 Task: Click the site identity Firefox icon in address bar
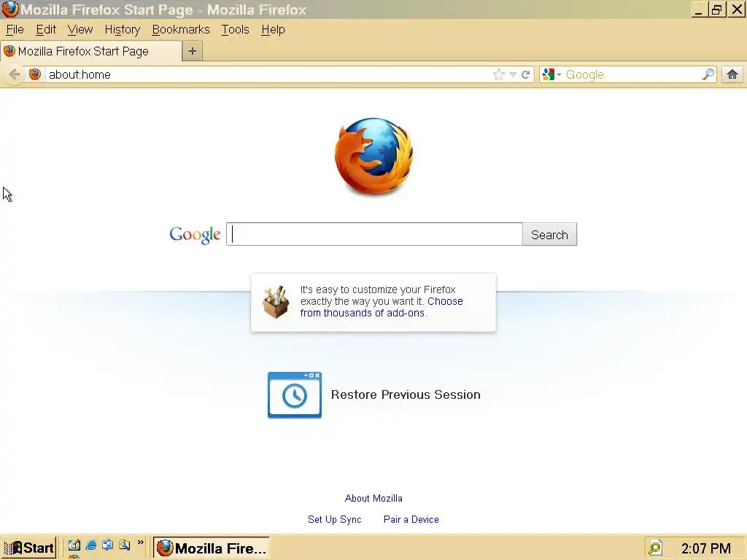pos(35,74)
